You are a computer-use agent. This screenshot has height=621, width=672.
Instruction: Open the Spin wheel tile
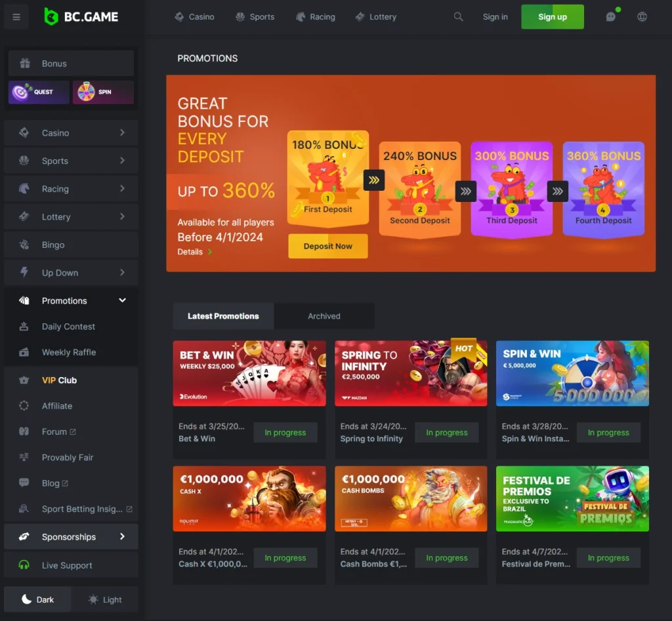103,92
